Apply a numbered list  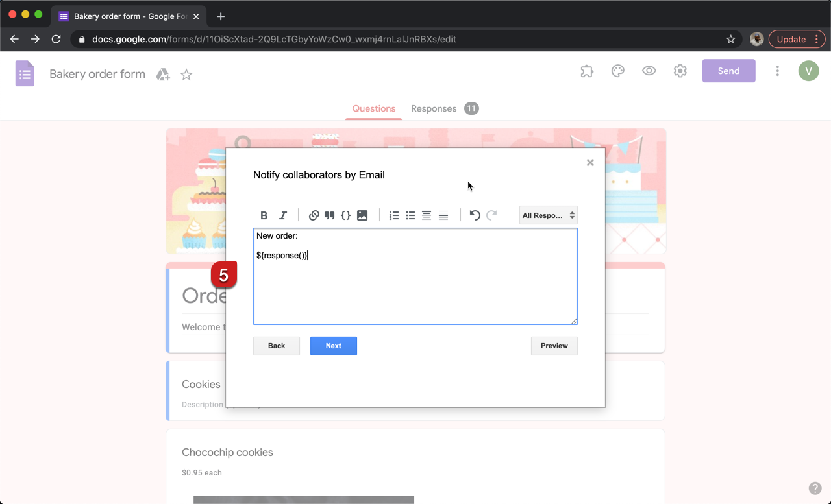tap(394, 215)
